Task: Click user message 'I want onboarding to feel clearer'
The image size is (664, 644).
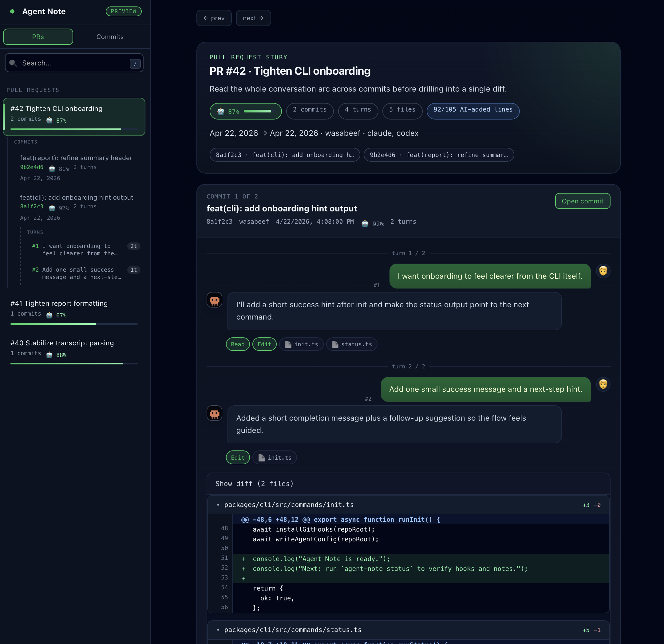Action: click(490, 276)
